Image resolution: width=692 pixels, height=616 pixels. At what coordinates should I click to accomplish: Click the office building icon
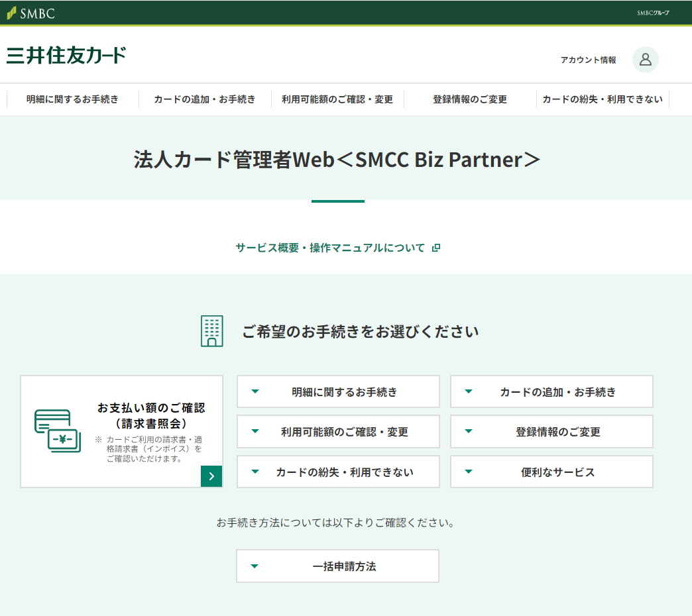coord(212,331)
